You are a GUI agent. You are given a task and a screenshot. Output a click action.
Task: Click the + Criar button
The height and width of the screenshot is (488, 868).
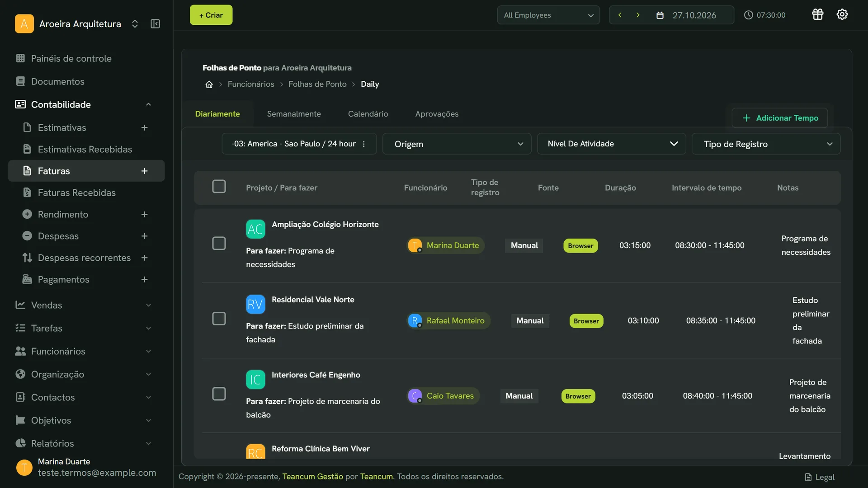click(211, 15)
